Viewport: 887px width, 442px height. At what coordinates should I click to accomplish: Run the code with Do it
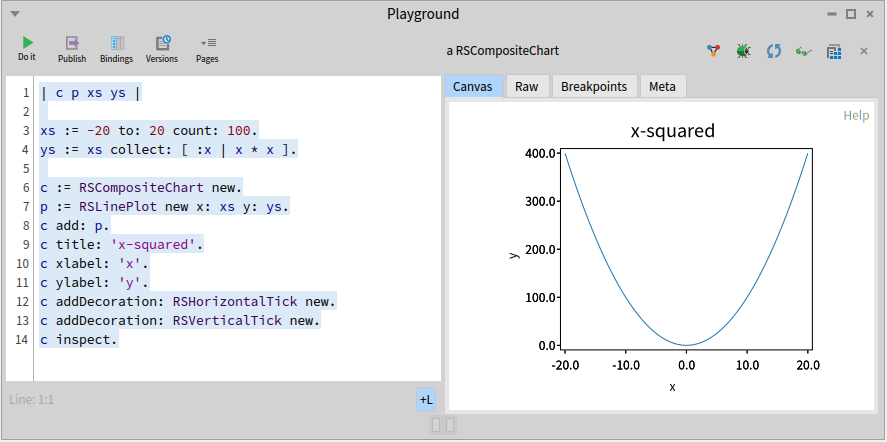coord(27,49)
